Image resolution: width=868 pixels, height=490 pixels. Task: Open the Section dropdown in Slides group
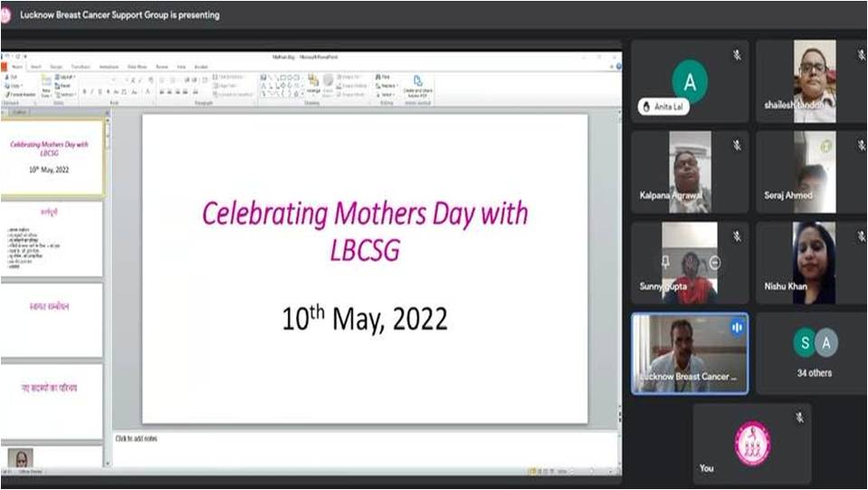(x=65, y=95)
